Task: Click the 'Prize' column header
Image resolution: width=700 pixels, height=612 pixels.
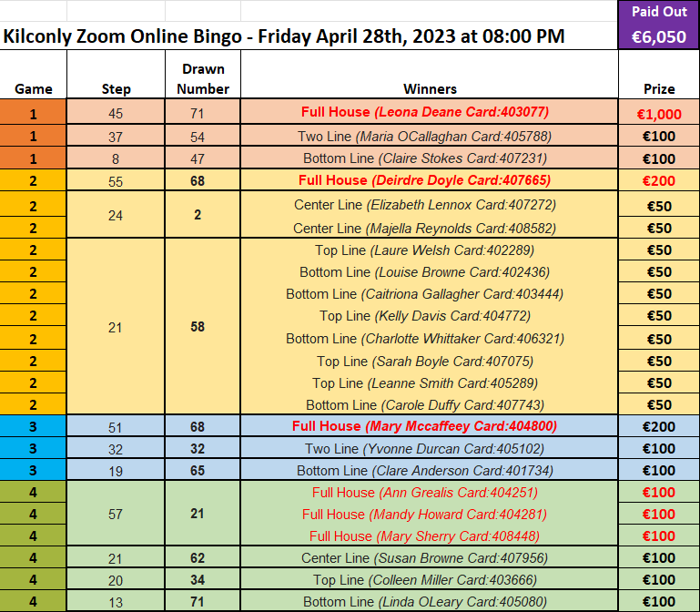Action: coord(659,74)
